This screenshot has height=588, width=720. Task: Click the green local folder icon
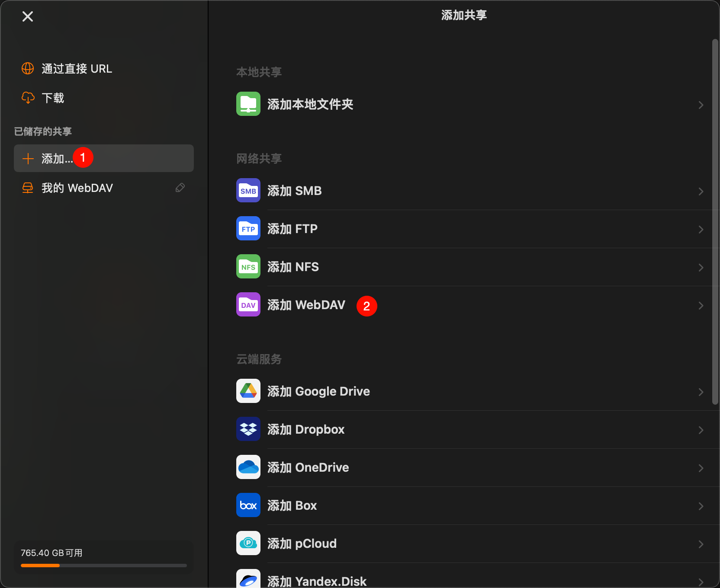[248, 104]
